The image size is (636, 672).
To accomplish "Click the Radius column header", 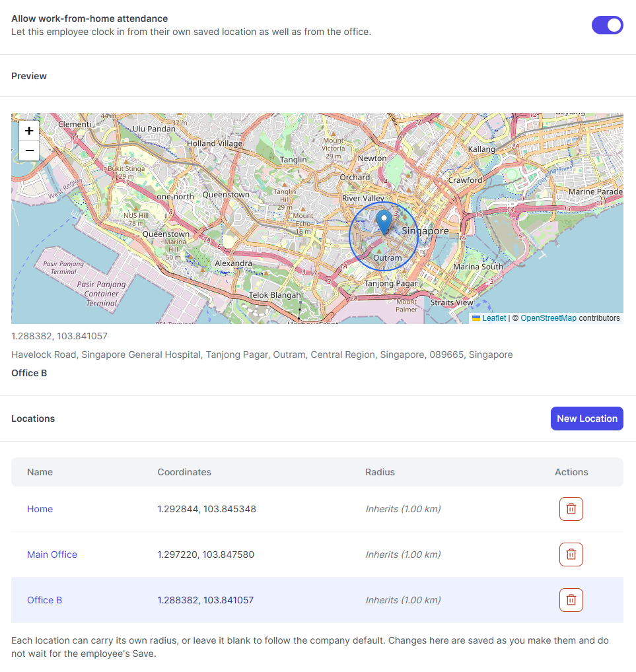I will (380, 472).
